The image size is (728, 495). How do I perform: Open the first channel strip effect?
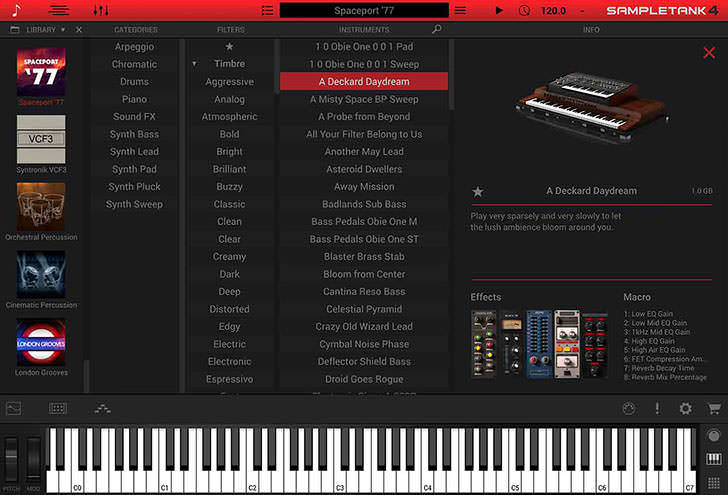(x=483, y=344)
